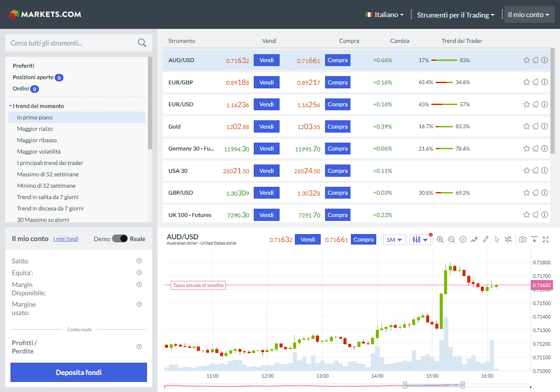Screen dimensions: 560x392
Task: Click the search magnifier icon
Action: point(142,43)
